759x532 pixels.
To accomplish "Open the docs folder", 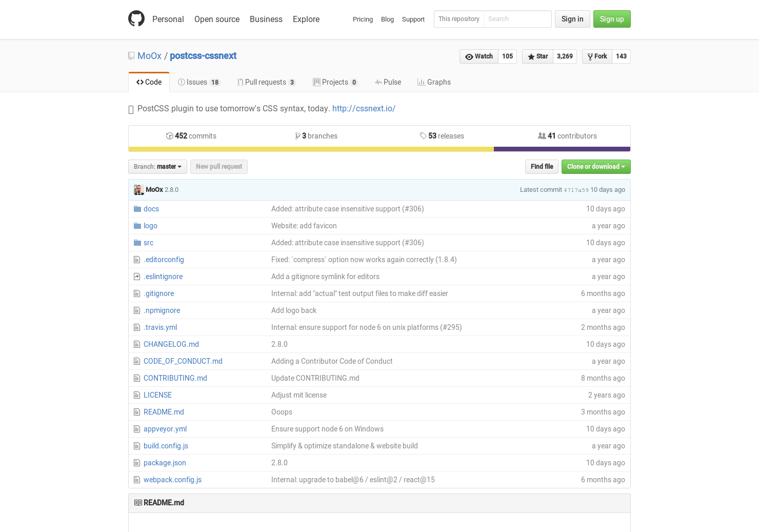I will [151, 209].
